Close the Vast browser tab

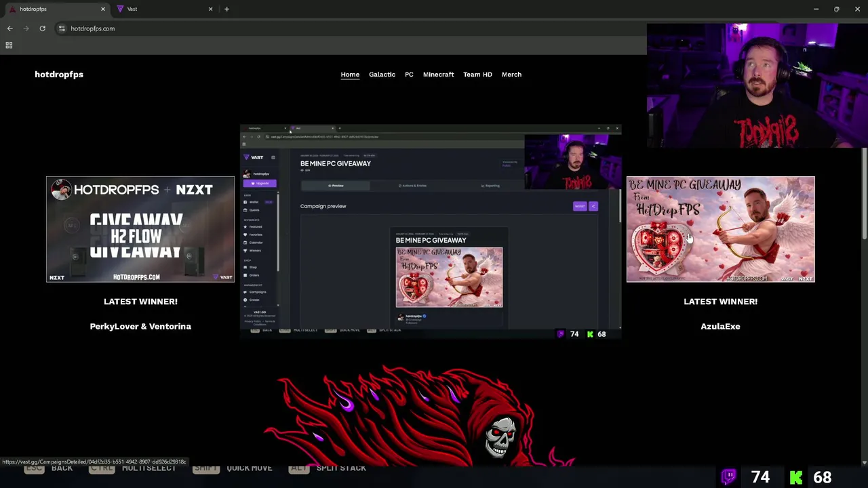coord(210,9)
